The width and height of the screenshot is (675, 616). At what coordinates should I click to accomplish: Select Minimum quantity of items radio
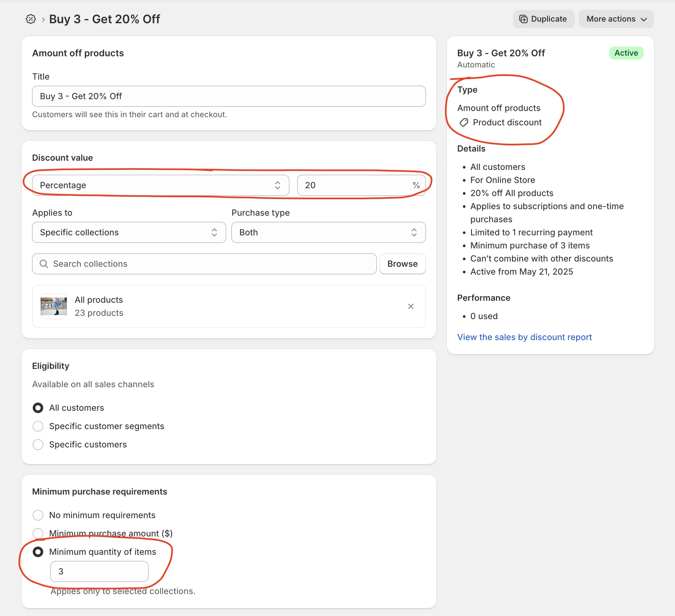[38, 552]
